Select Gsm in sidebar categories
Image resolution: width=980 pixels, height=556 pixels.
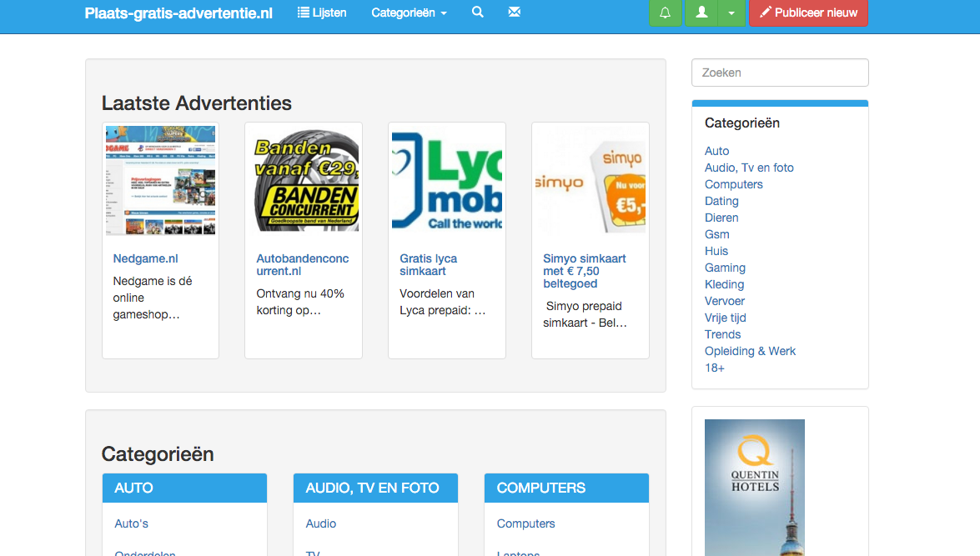point(717,234)
